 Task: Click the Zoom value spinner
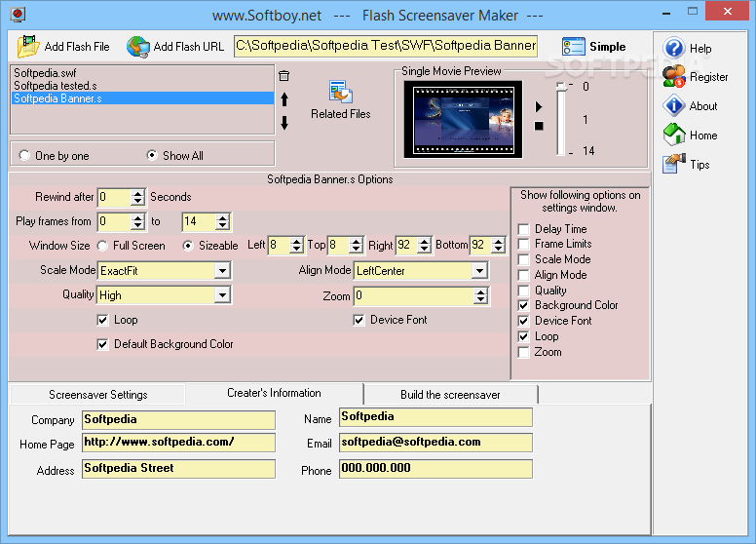(x=480, y=295)
